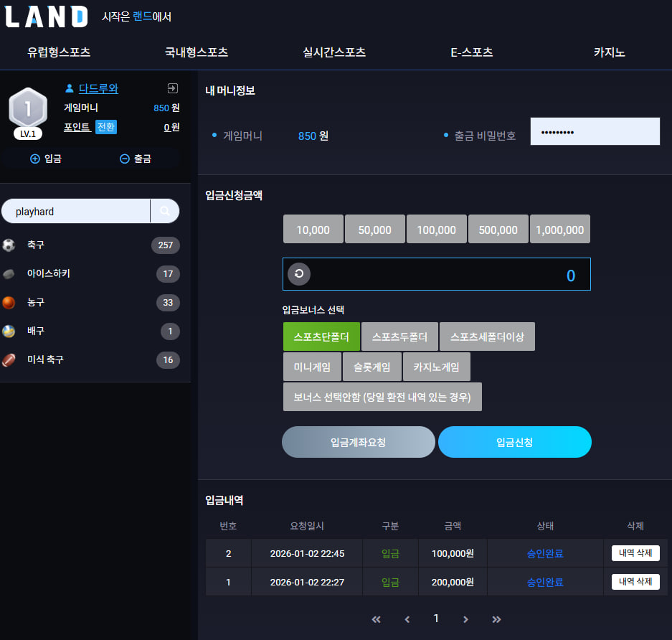
Task: Click the 입금계좌요청 button
Action: 359,442
